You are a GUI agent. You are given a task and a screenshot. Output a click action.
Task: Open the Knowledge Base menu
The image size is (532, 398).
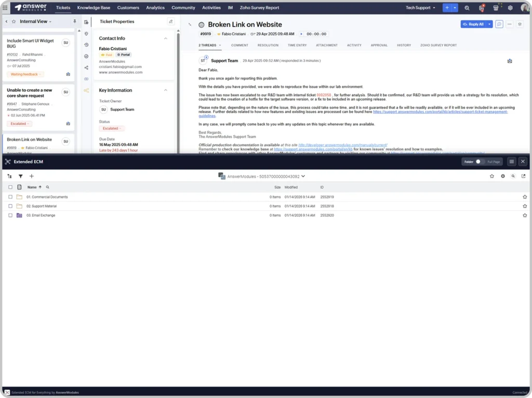tap(94, 8)
